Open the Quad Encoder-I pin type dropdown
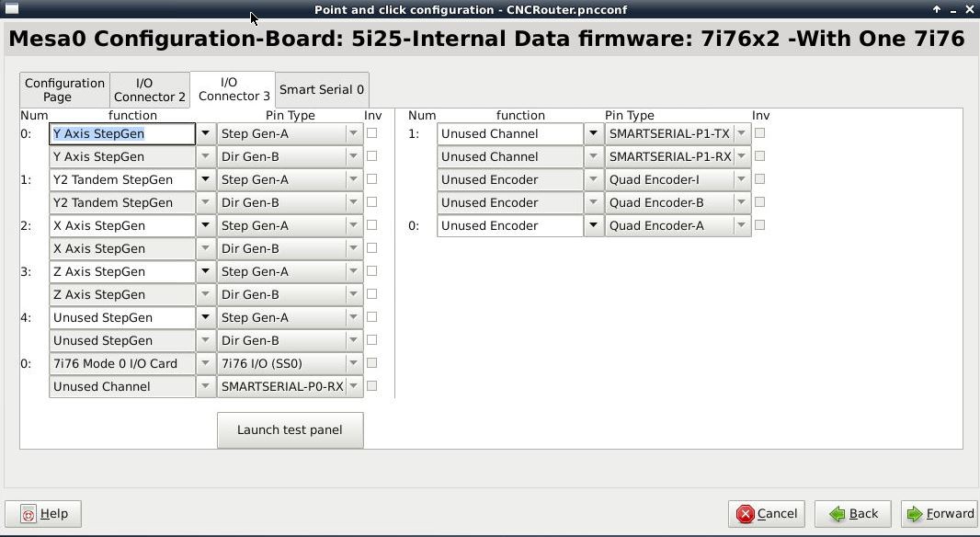The image size is (980, 537). coord(742,180)
